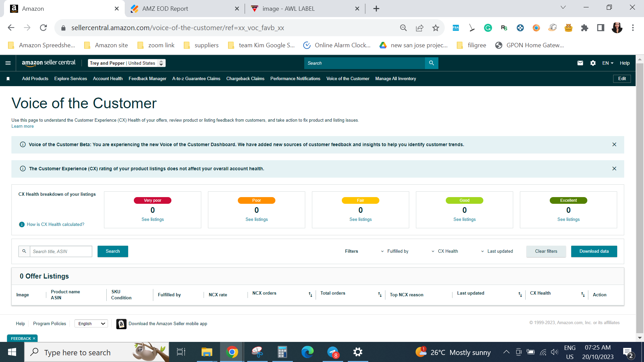Screen dimensions: 644x362
Task: Sort by NCX orders column arrows
Action: point(310,295)
